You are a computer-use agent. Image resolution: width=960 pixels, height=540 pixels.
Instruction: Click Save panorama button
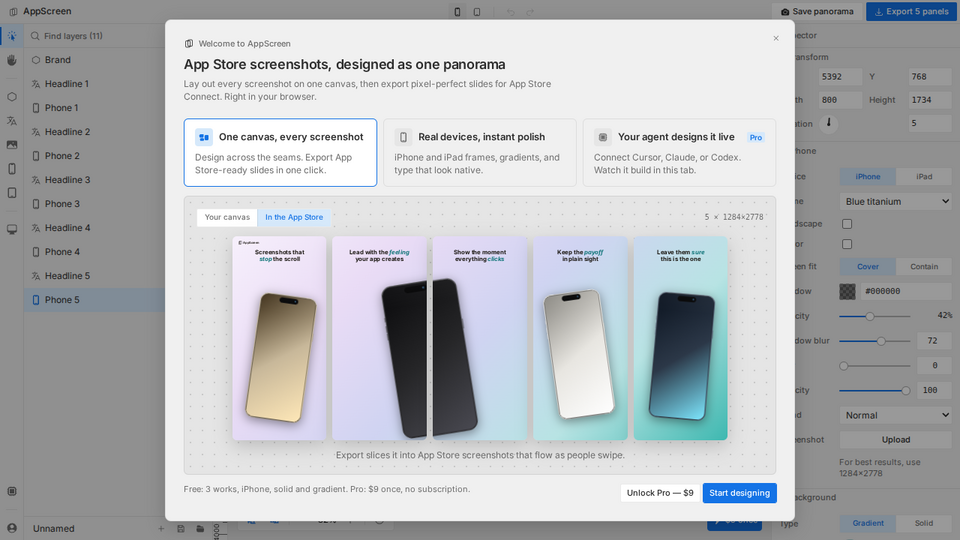(817, 12)
